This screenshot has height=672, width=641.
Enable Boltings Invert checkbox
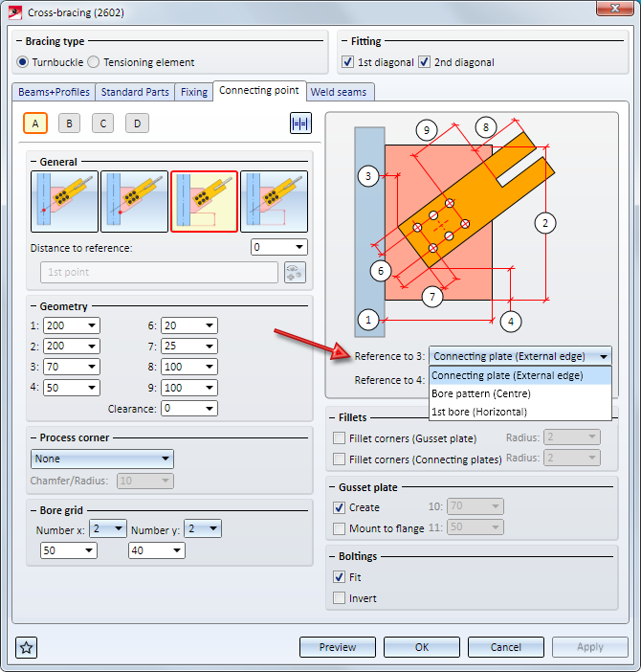[339, 598]
